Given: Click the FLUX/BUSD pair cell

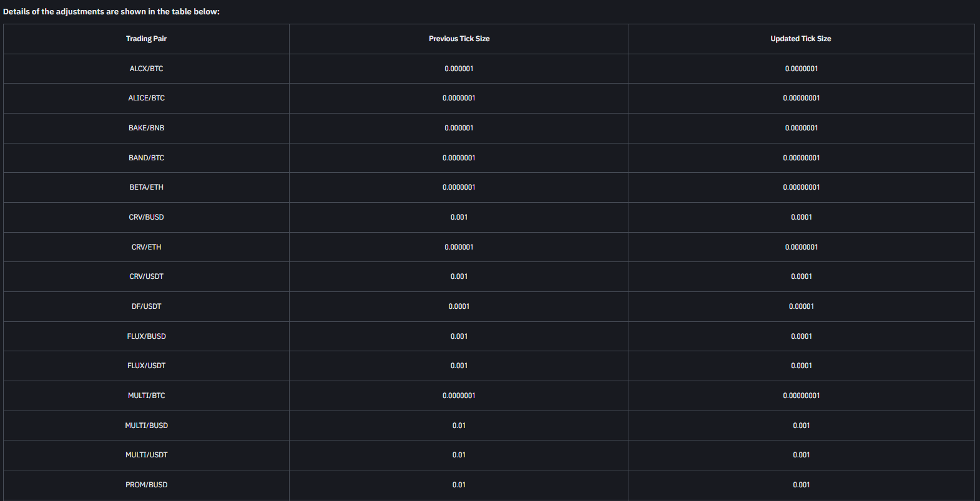Looking at the screenshot, I should pos(146,336).
